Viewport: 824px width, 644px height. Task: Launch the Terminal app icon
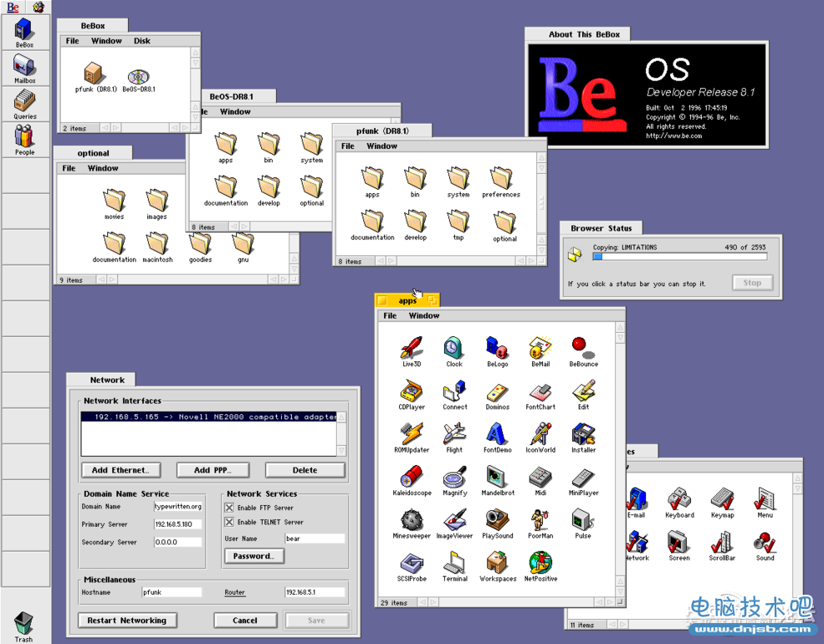pos(455,563)
